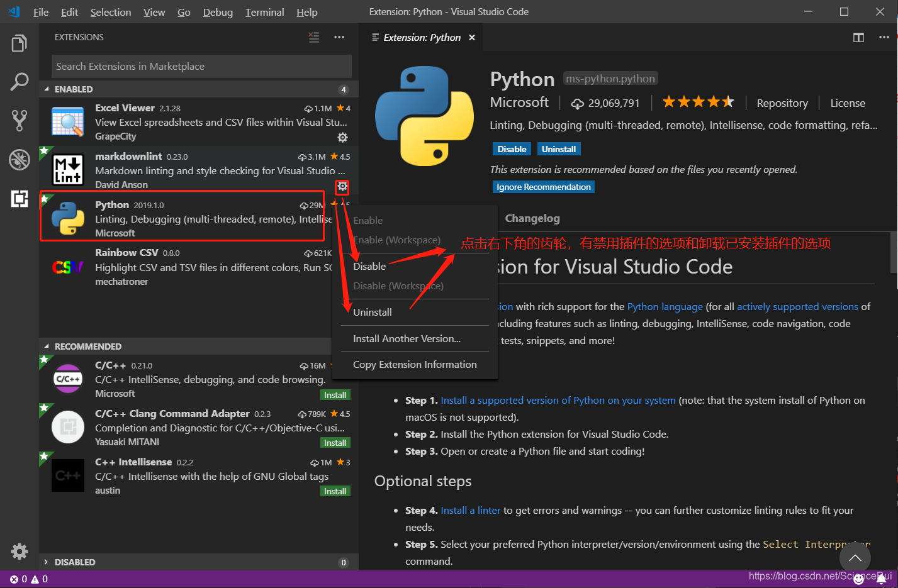Select the Rainbow CSV extension name

126,253
